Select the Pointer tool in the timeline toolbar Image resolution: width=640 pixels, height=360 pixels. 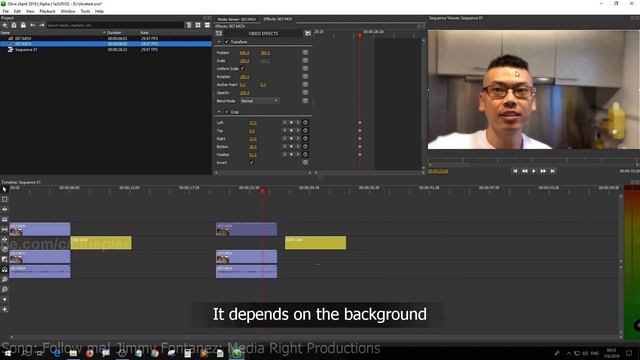[4, 190]
